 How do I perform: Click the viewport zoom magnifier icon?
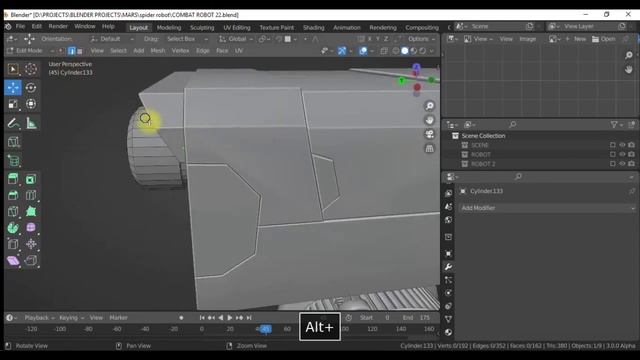click(x=429, y=106)
